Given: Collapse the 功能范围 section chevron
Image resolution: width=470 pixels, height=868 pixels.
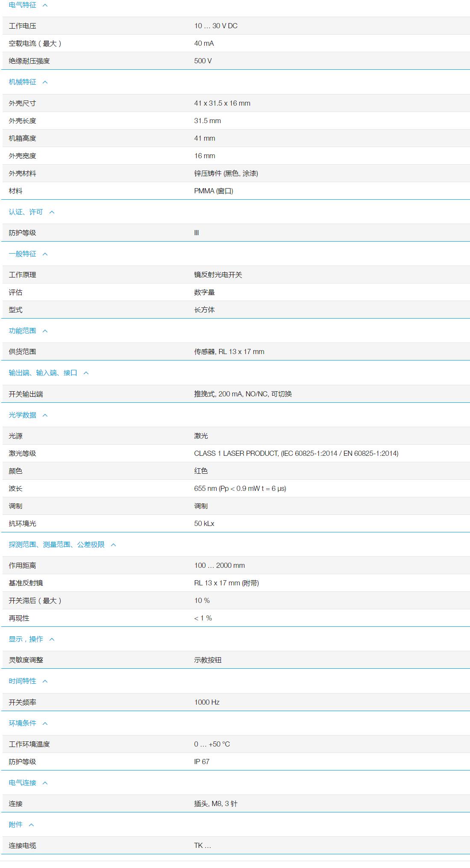Looking at the screenshot, I should click(x=45, y=331).
